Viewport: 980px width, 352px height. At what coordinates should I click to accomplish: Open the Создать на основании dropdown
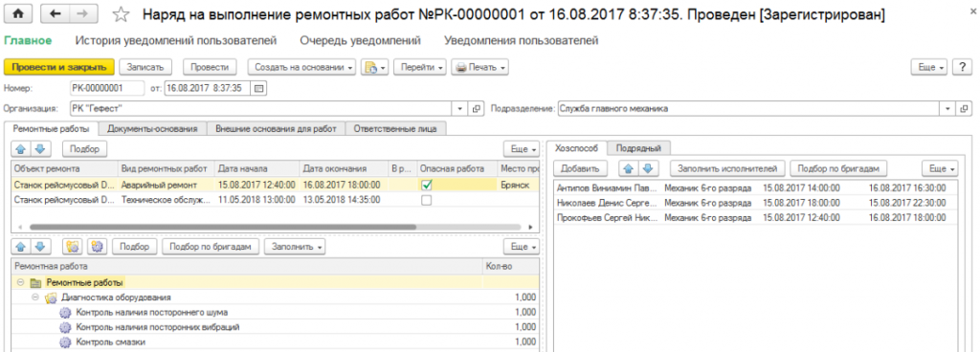pos(301,67)
